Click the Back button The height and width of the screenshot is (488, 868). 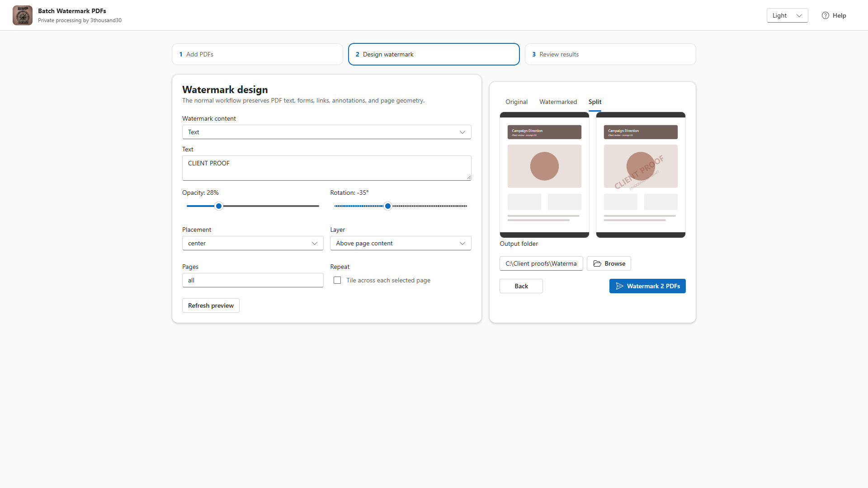(521, 286)
